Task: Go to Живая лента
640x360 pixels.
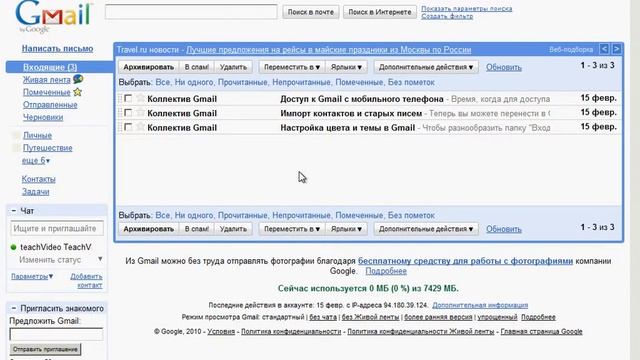Action: point(47,80)
